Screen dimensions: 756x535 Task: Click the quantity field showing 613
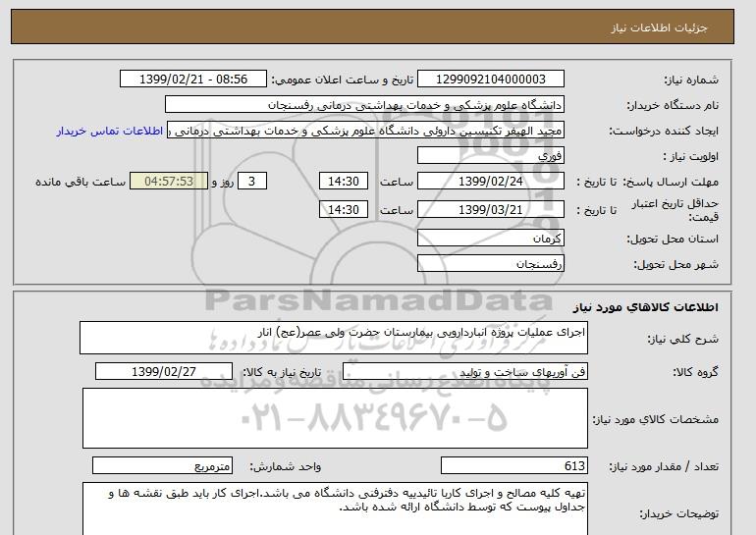(x=513, y=465)
